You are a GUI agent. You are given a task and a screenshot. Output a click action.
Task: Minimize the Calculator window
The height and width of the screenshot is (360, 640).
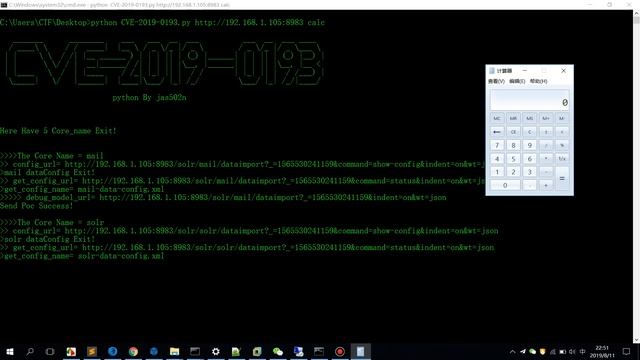point(525,71)
